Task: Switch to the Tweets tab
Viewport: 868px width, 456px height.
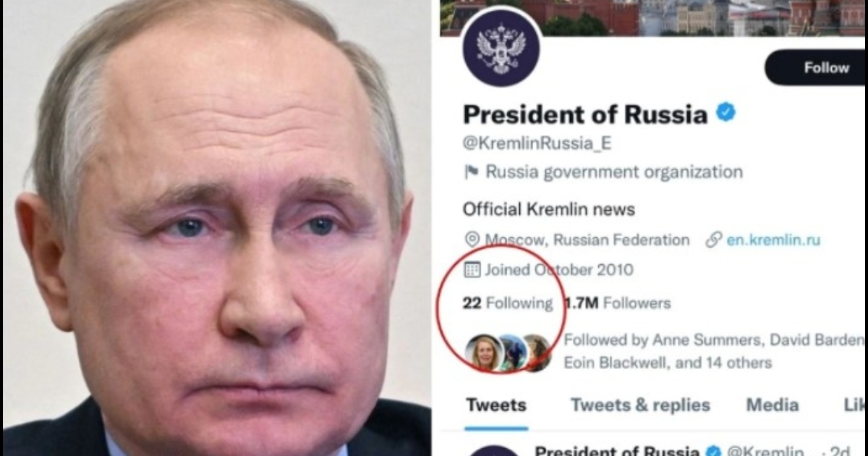Action: point(495,405)
